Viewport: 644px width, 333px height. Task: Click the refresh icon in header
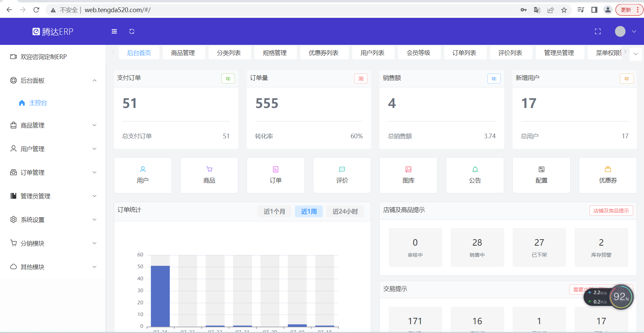pyautogui.click(x=132, y=31)
